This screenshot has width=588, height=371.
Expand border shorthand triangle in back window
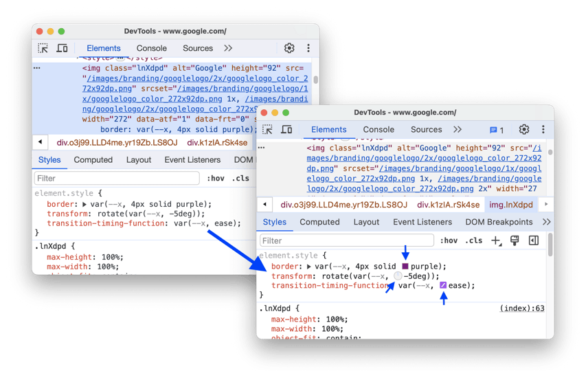point(84,205)
